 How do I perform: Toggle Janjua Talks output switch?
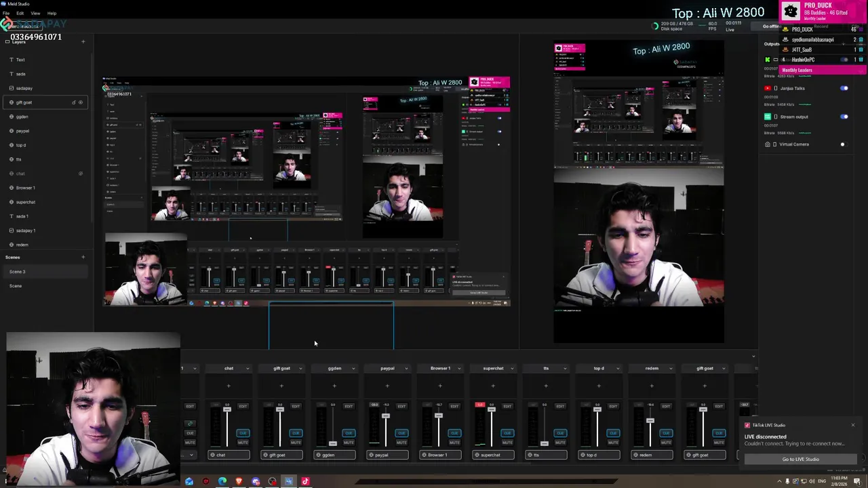point(844,88)
